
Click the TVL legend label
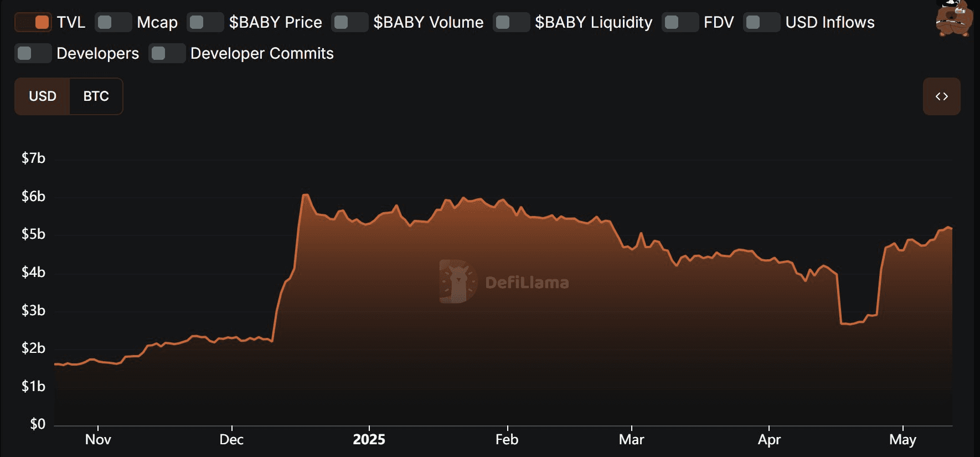(x=71, y=22)
